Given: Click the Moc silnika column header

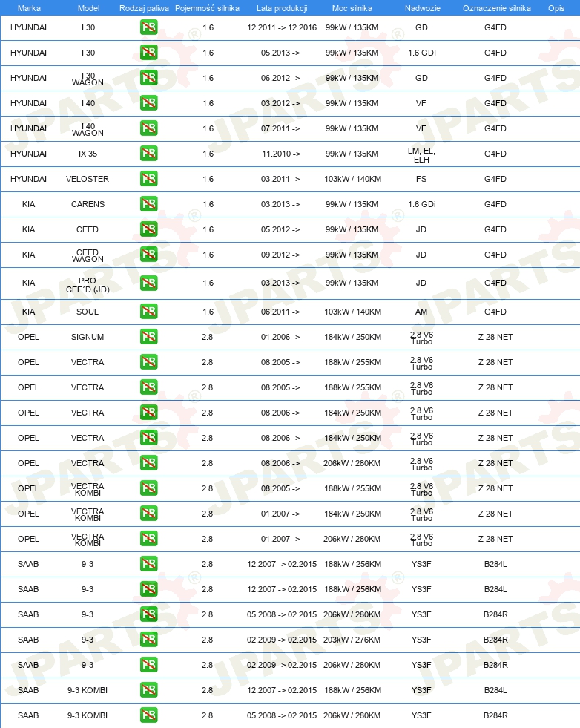Looking at the screenshot, I should point(352,8).
